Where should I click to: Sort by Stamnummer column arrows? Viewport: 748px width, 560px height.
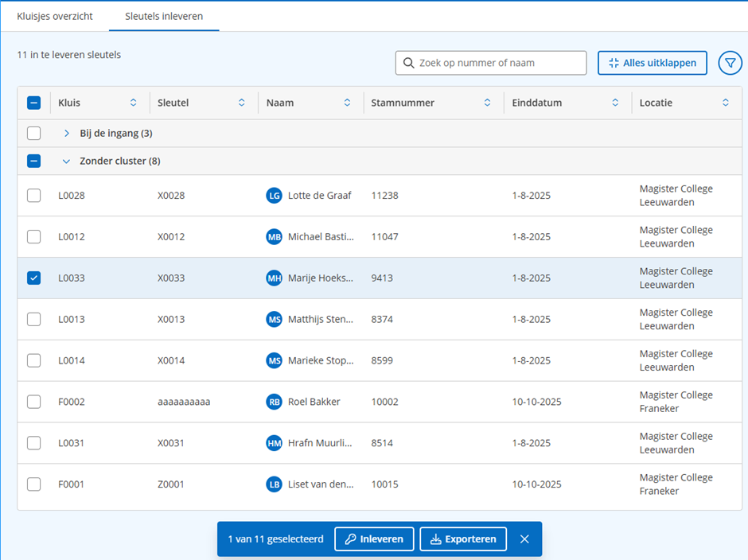click(487, 103)
